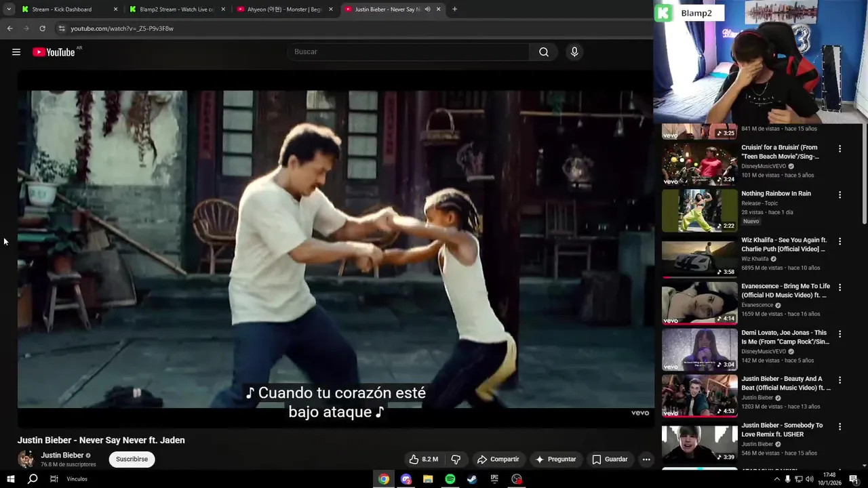Switch to Blamp2 Stream Kick tab
868x488 pixels.
point(176,9)
